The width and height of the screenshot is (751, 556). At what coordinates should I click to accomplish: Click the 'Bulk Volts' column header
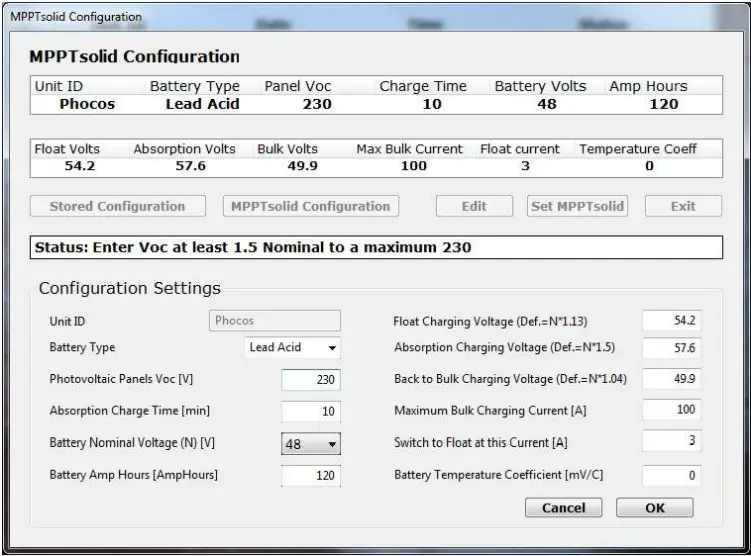pyautogui.click(x=287, y=149)
